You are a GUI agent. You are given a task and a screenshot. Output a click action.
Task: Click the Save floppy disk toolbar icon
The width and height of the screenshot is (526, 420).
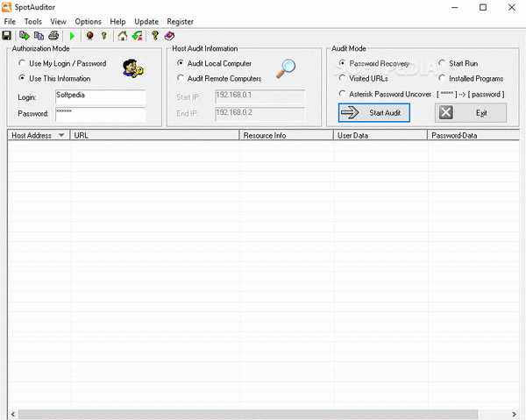pos(7,36)
